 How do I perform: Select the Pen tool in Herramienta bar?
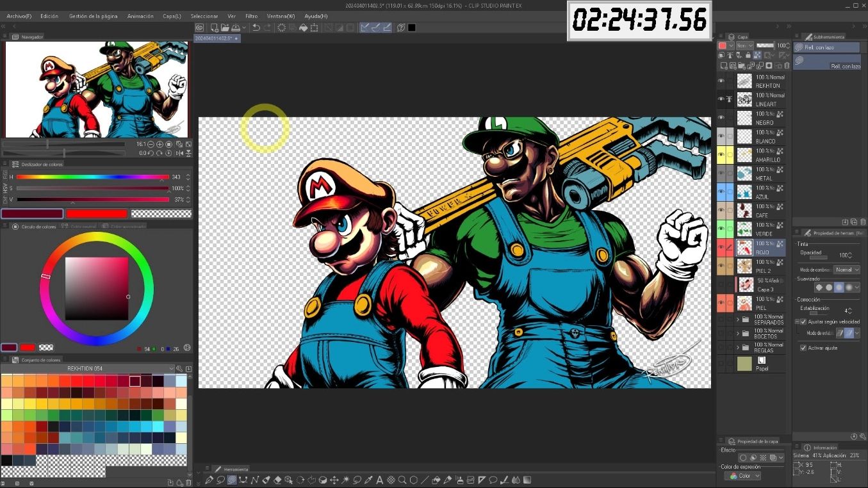[209, 480]
